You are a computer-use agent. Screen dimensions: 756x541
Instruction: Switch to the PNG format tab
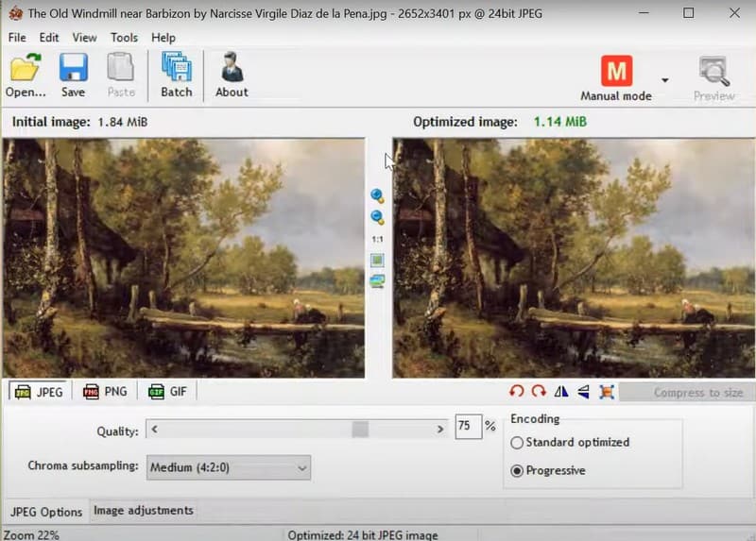tap(105, 392)
